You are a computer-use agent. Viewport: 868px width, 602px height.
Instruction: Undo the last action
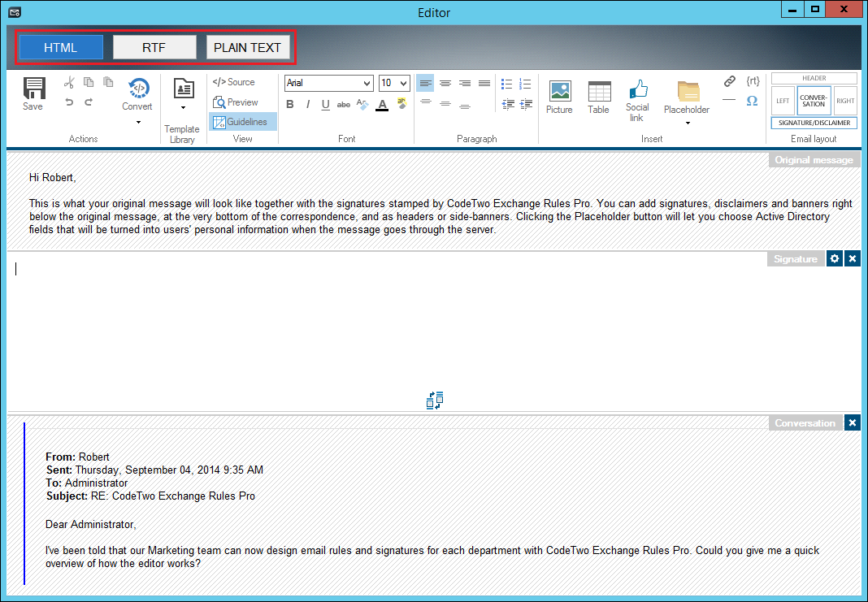(x=69, y=102)
